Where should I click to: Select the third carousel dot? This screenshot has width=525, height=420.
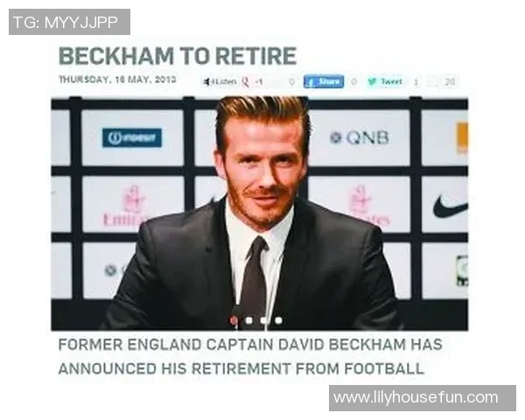263,320
